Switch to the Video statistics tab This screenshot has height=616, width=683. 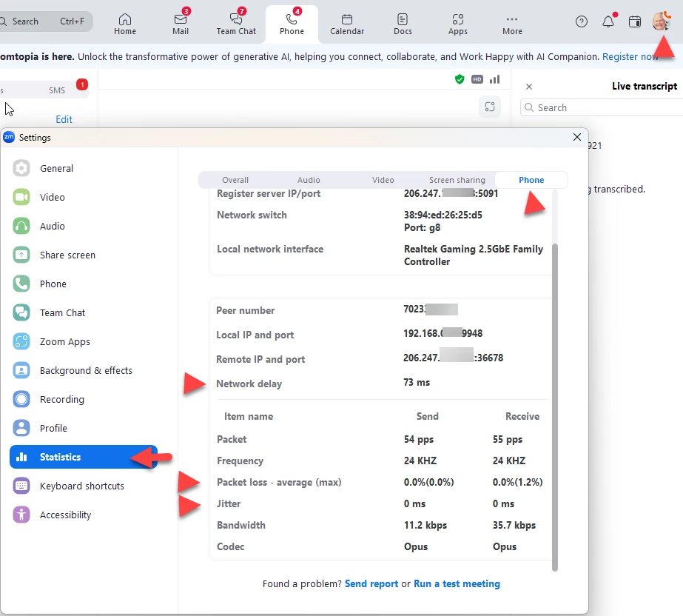pos(383,180)
